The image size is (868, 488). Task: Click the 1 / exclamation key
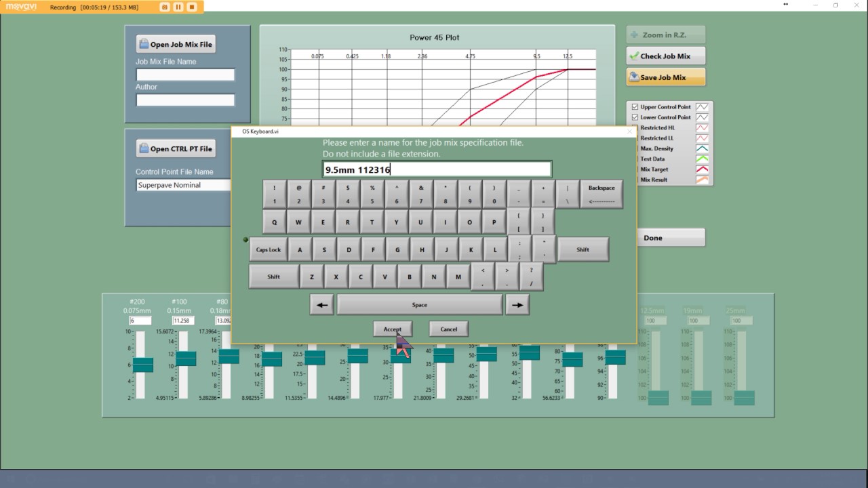[x=274, y=194]
